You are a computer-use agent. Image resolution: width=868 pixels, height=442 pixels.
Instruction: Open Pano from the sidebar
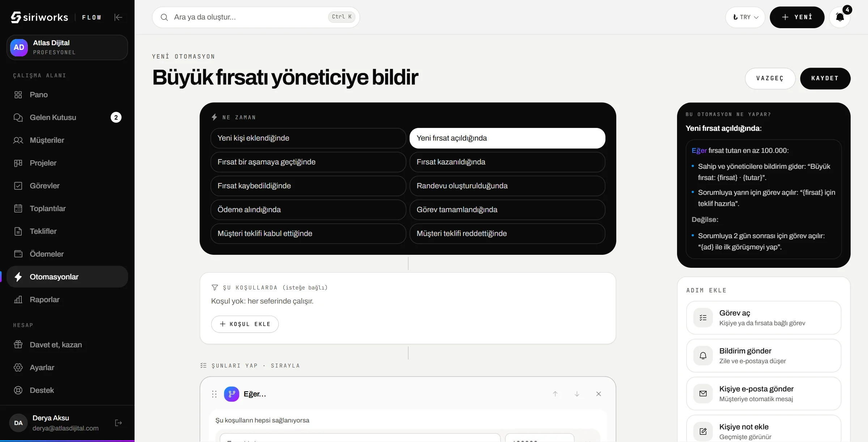tap(67, 95)
